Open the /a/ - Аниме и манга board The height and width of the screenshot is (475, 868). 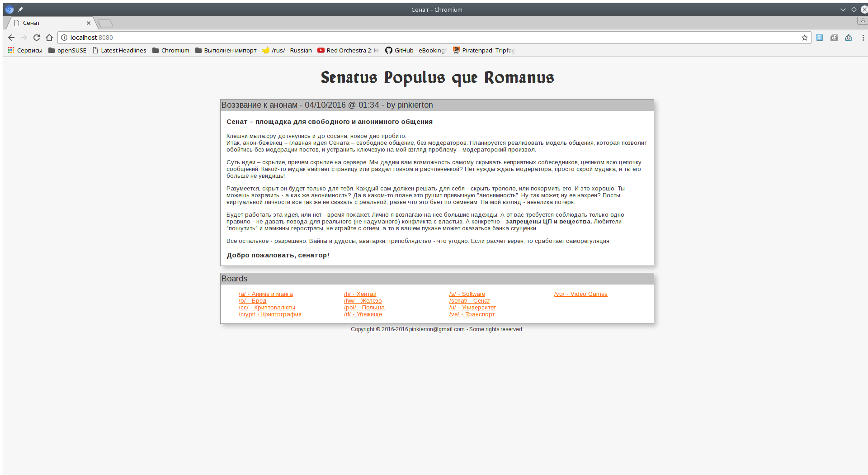point(266,294)
